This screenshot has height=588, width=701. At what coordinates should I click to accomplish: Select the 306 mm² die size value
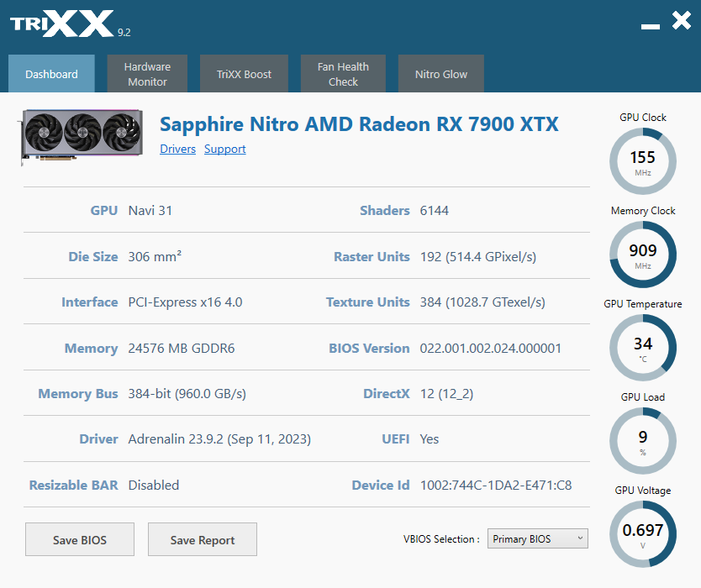tap(155, 256)
